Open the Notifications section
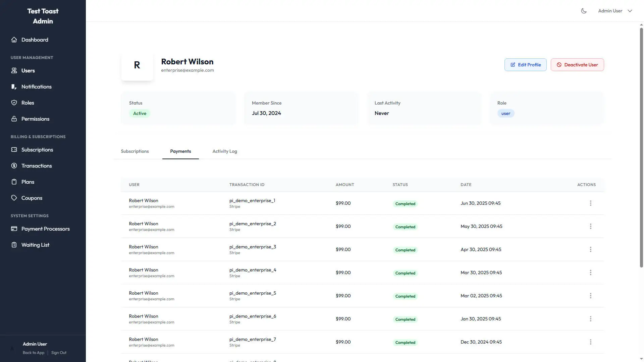The image size is (644, 362). [x=14, y=86]
